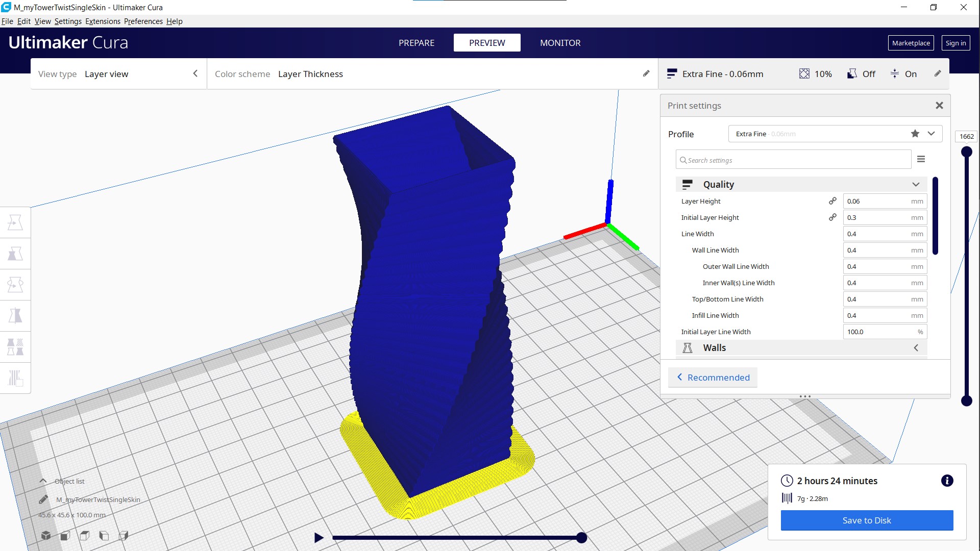Screen dimensions: 980x551
Task: Click the build plate adhesion On icon
Action: point(895,73)
